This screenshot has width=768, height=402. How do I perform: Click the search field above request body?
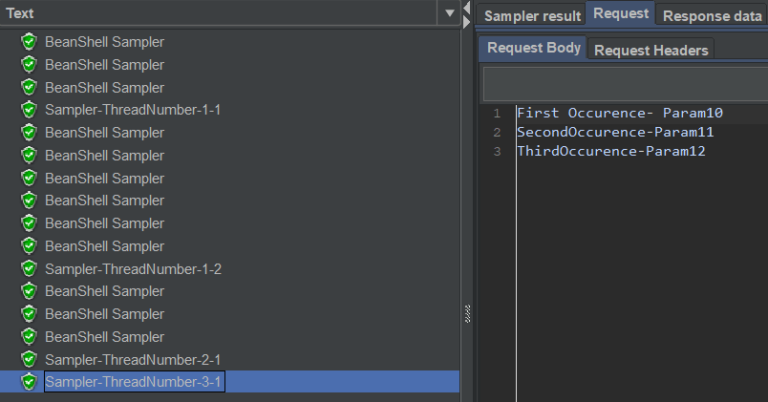[x=625, y=84]
